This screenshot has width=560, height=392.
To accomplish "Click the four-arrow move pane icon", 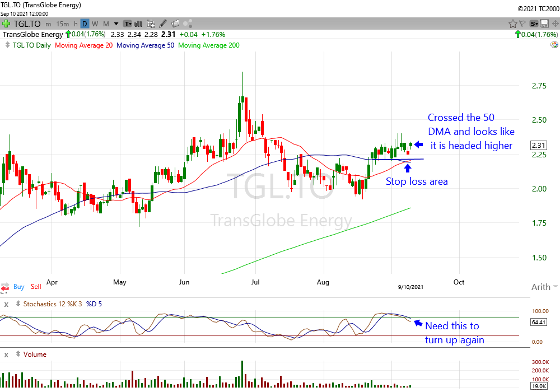I will (x=556, y=24).
